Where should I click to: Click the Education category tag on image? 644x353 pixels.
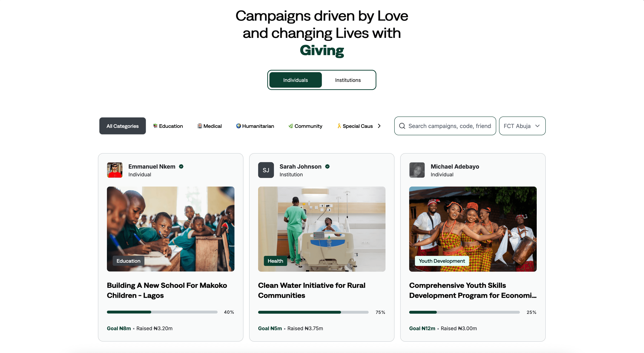coord(128,261)
